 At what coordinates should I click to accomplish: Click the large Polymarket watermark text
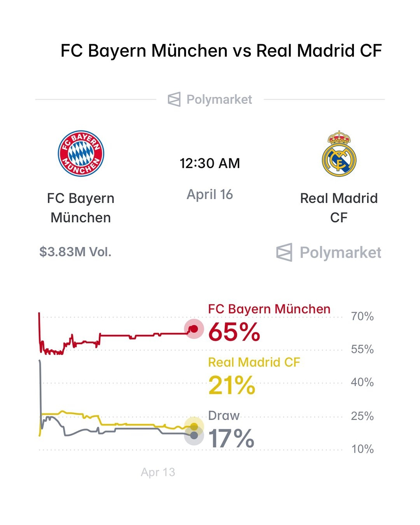coord(340,252)
